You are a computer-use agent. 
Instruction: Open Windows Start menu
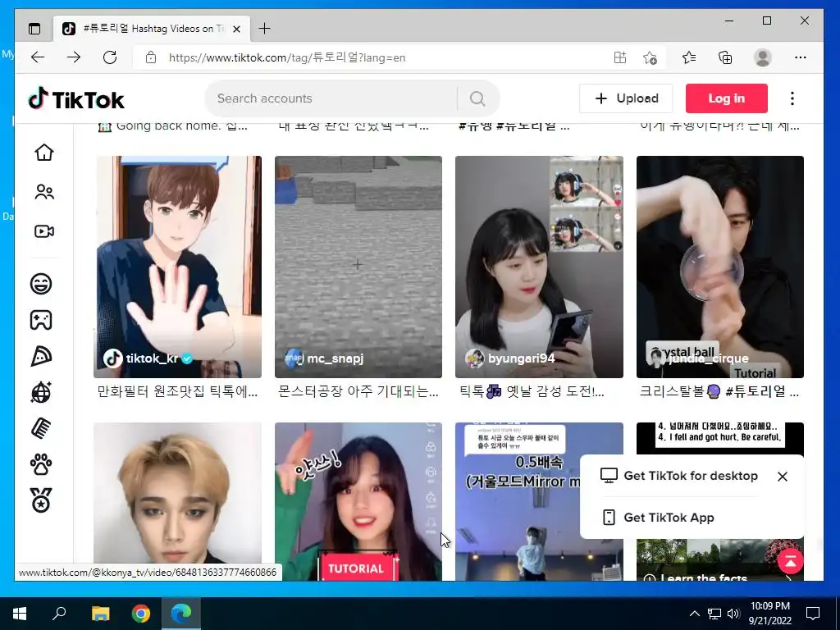[x=20, y=614]
